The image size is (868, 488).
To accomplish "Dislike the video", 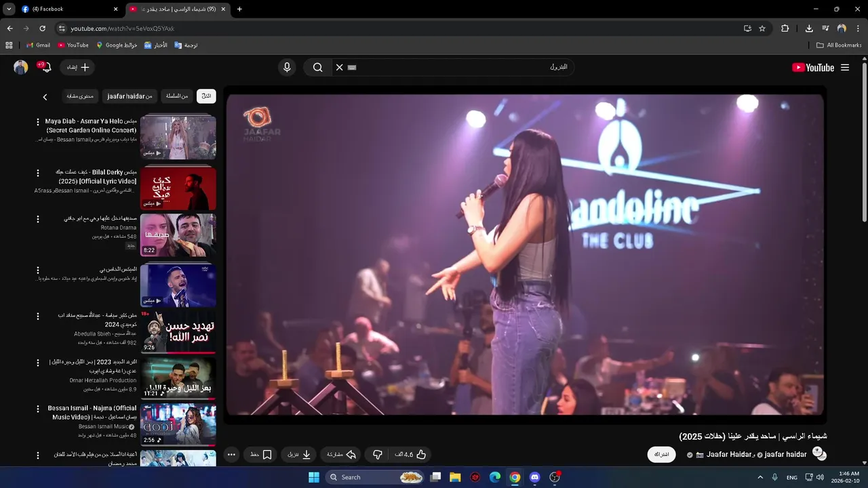I will [378, 455].
